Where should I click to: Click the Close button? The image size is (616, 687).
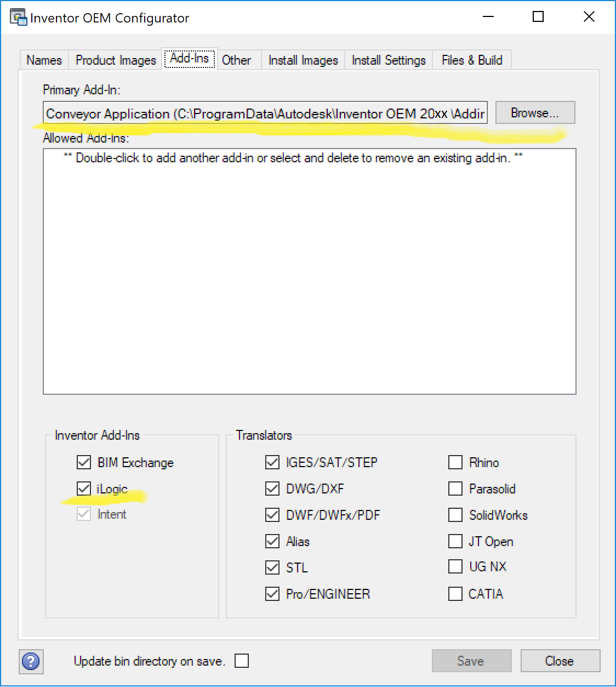pos(560,661)
